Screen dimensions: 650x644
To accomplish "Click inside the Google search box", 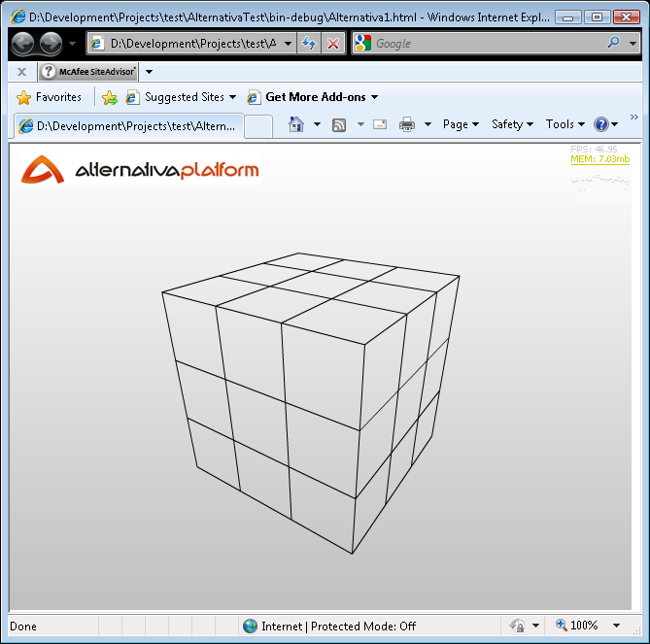I will pyautogui.click(x=486, y=43).
